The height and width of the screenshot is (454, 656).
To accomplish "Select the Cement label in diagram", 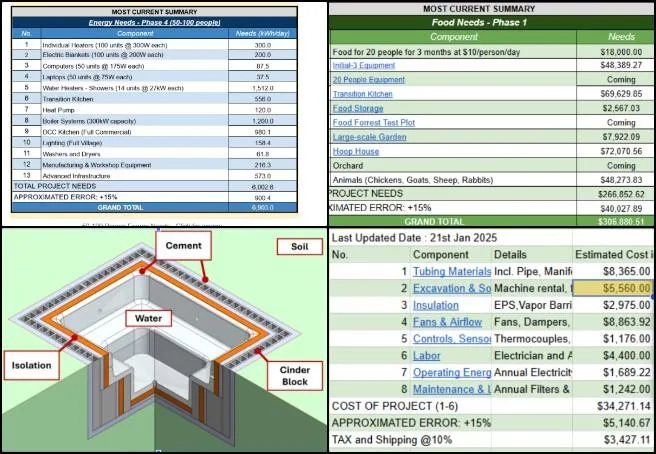I will click(x=183, y=246).
